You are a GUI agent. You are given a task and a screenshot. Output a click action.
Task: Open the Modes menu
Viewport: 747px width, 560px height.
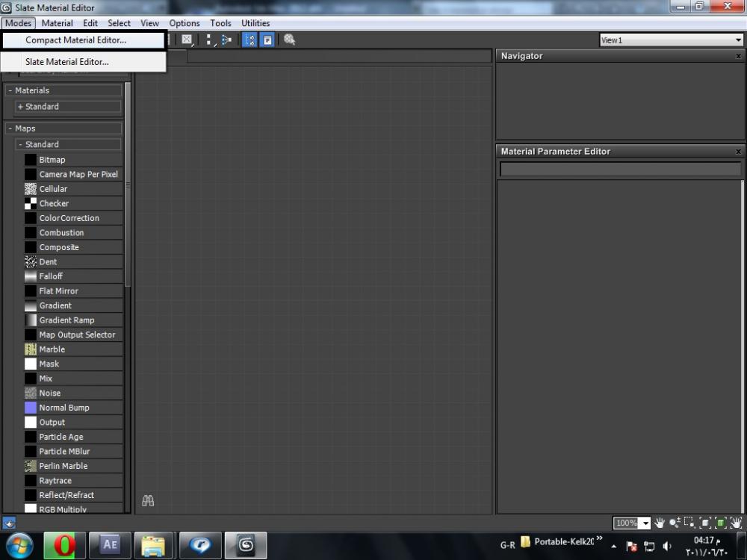point(18,23)
